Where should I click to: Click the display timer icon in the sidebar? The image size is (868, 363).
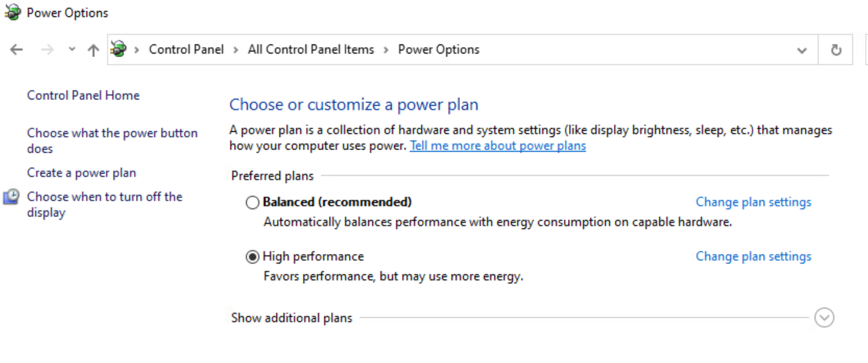point(11,197)
